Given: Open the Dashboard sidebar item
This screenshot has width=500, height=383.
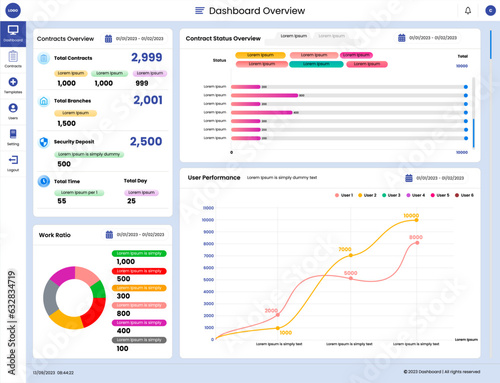Looking at the screenshot, I should point(13,34).
